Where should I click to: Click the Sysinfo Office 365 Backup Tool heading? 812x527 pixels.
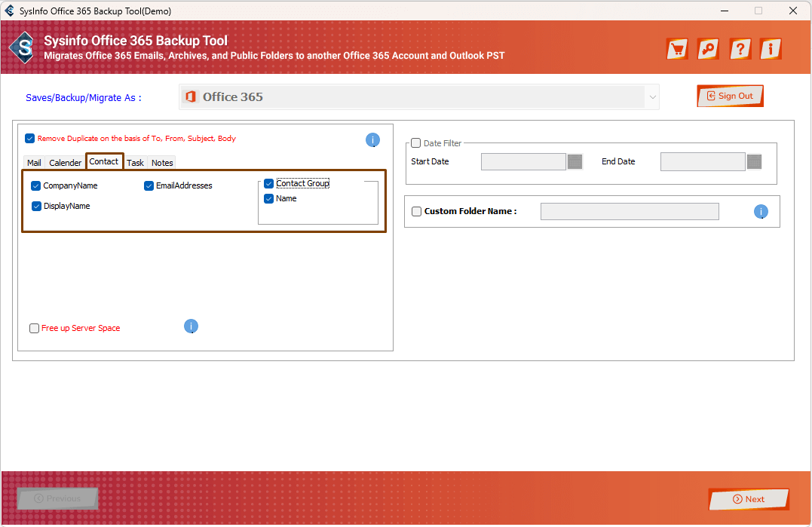(136, 41)
